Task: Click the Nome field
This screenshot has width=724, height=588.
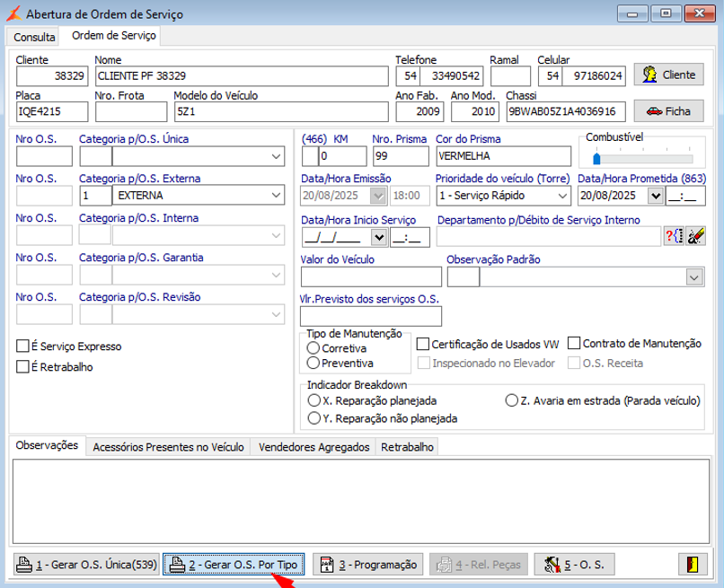Action: pyautogui.click(x=242, y=75)
